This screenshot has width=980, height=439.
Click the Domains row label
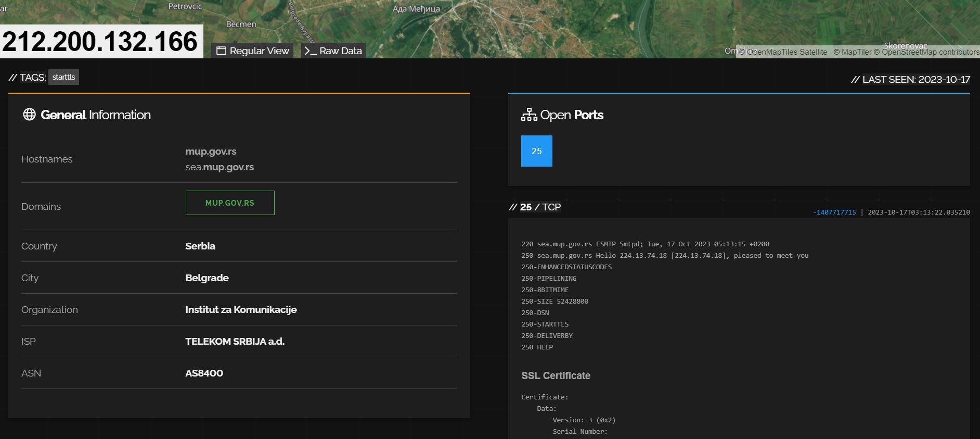tap(41, 207)
